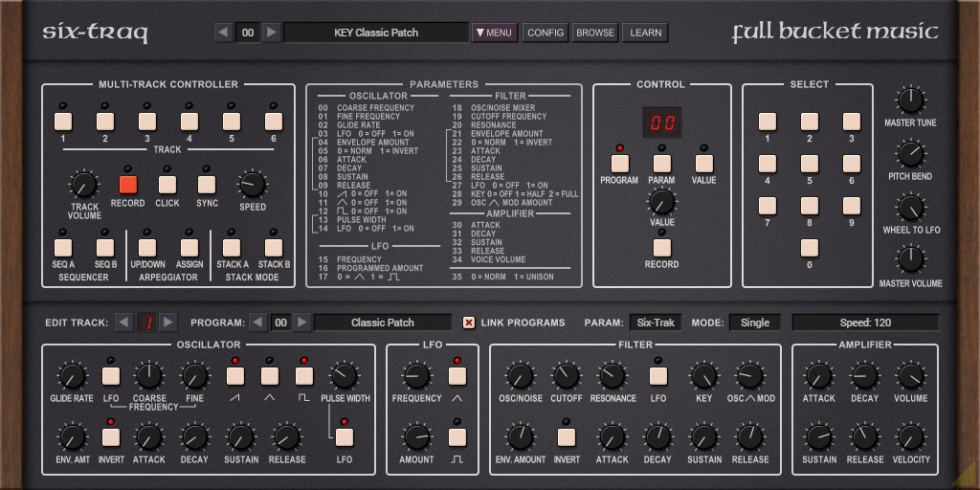Open the PARAM Six-Trak selector

pyautogui.click(x=656, y=323)
